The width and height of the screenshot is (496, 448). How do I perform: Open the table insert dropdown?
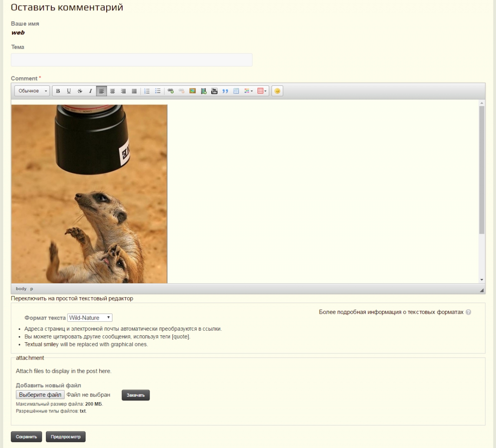[x=262, y=91]
